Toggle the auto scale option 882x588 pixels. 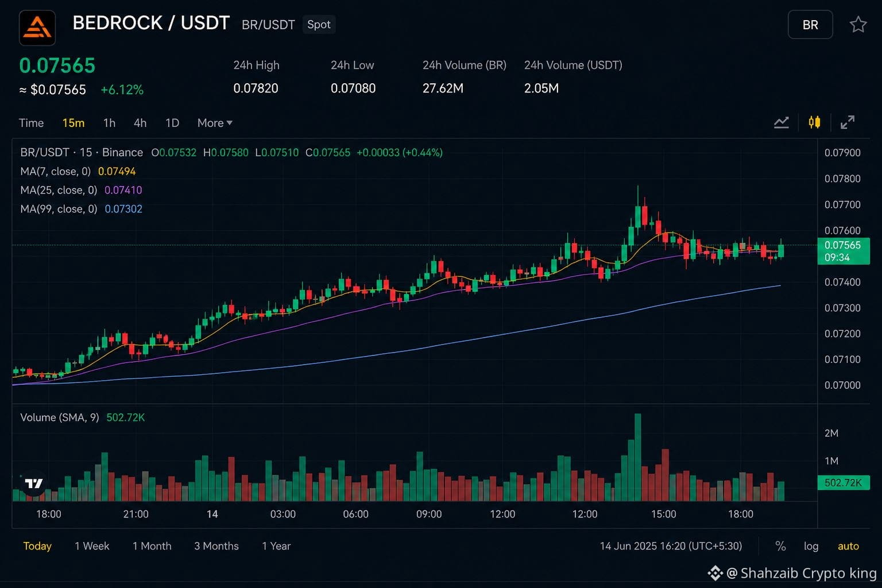click(x=848, y=546)
